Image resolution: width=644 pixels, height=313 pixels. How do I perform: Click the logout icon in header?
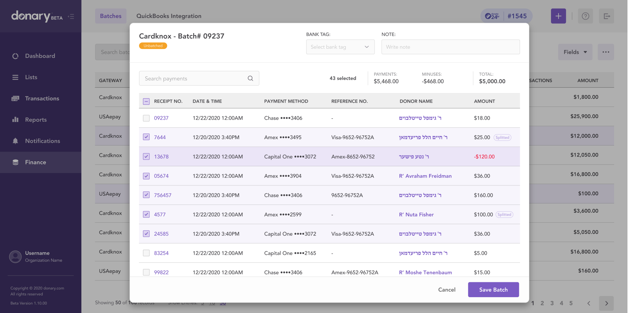tap(606, 16)
